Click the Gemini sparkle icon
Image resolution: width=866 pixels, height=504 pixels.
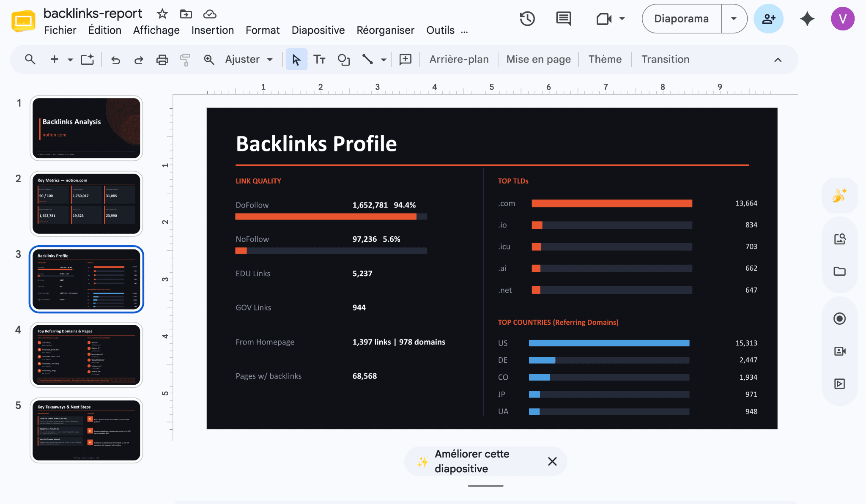point(807,19)
